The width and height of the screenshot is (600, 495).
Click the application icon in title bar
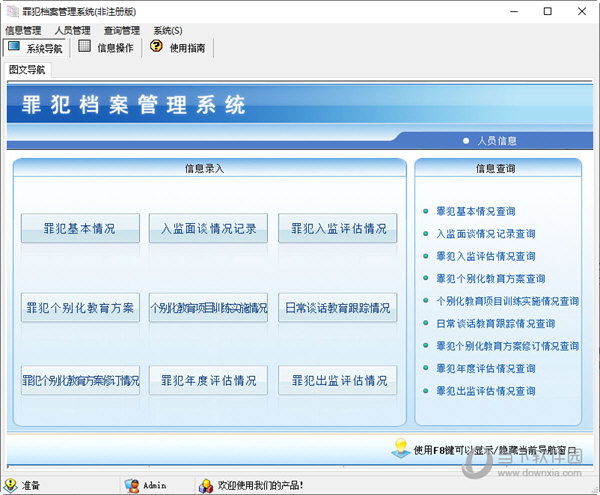[12, 11]
